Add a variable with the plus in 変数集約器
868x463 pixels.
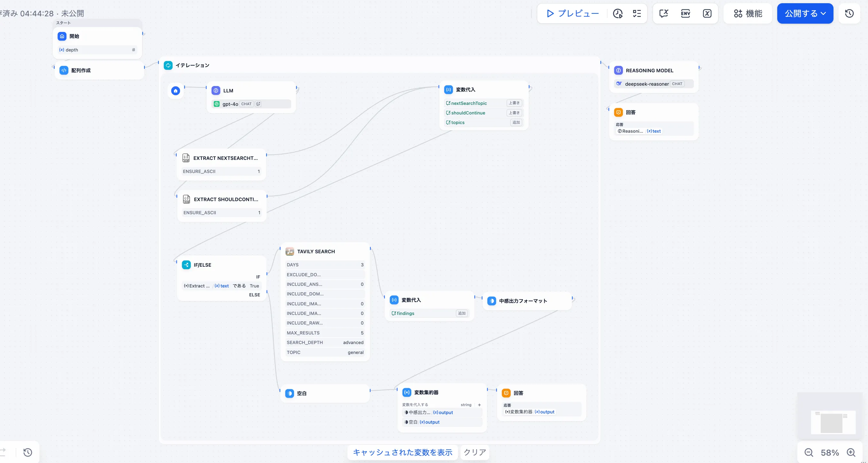coord(479,405)
